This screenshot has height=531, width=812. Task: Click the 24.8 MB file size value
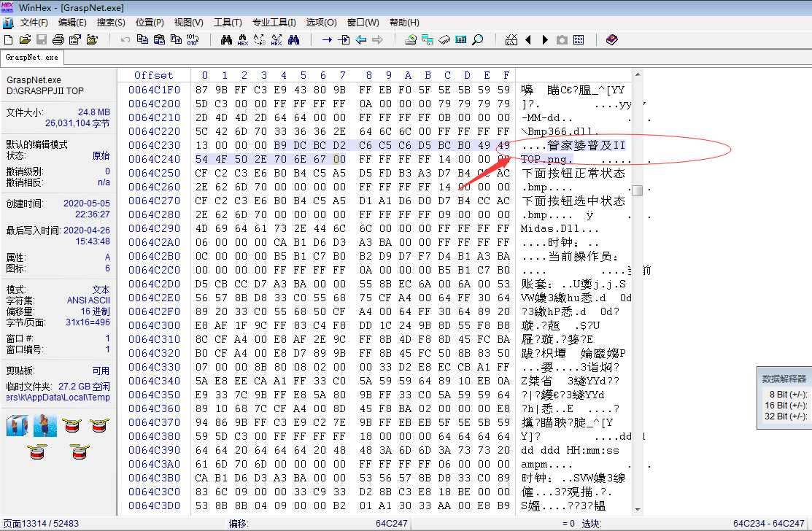coord(93,112)
